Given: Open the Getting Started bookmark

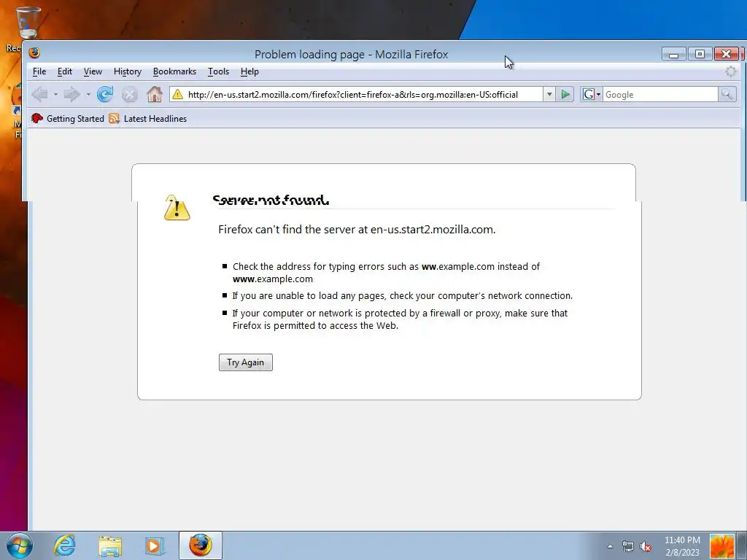Looking at the screenshot, I should coord(68,119).
